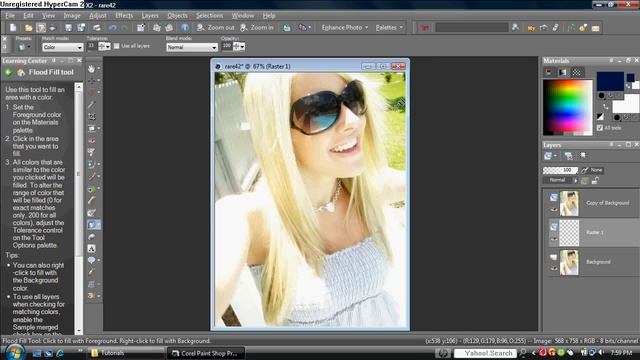640x360 pixels.
Task: Toggle the All tools checkbox
Action: tap(600, 128)
